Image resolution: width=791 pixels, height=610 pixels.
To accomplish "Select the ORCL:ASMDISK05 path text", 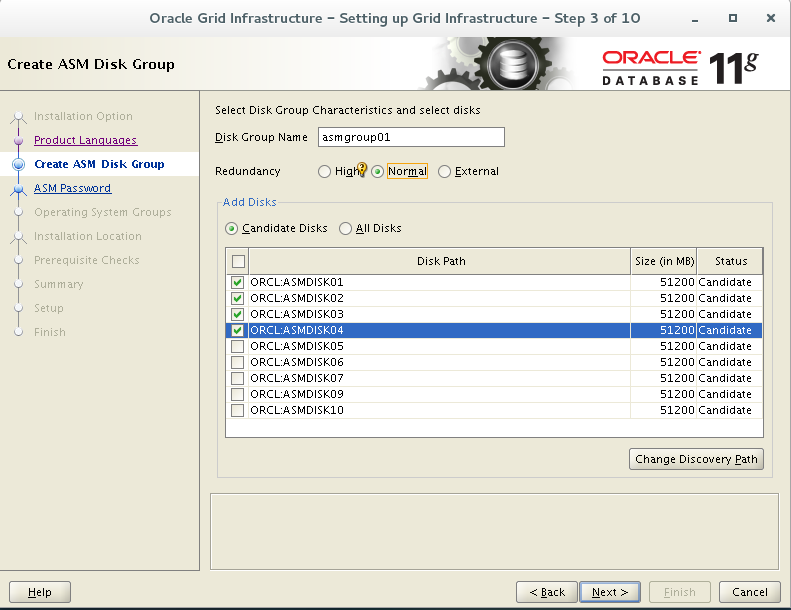I will (297, 346).
